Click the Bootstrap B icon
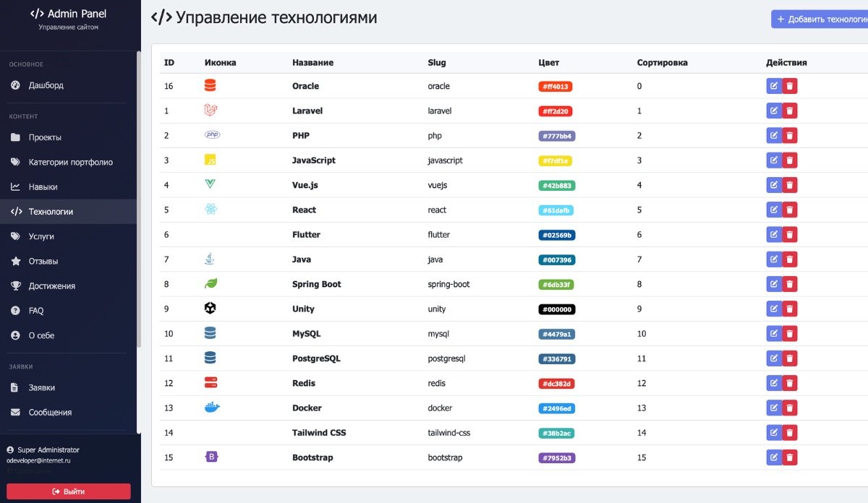The image size is (868, 503). point(212,457)
